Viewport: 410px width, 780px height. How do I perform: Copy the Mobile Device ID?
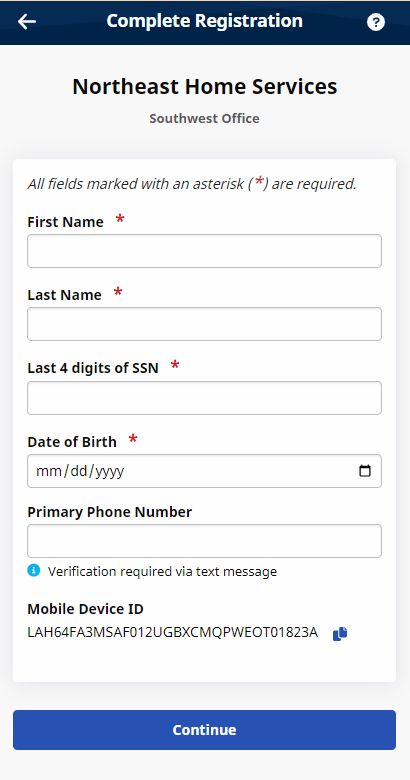(x=340, y=634)
